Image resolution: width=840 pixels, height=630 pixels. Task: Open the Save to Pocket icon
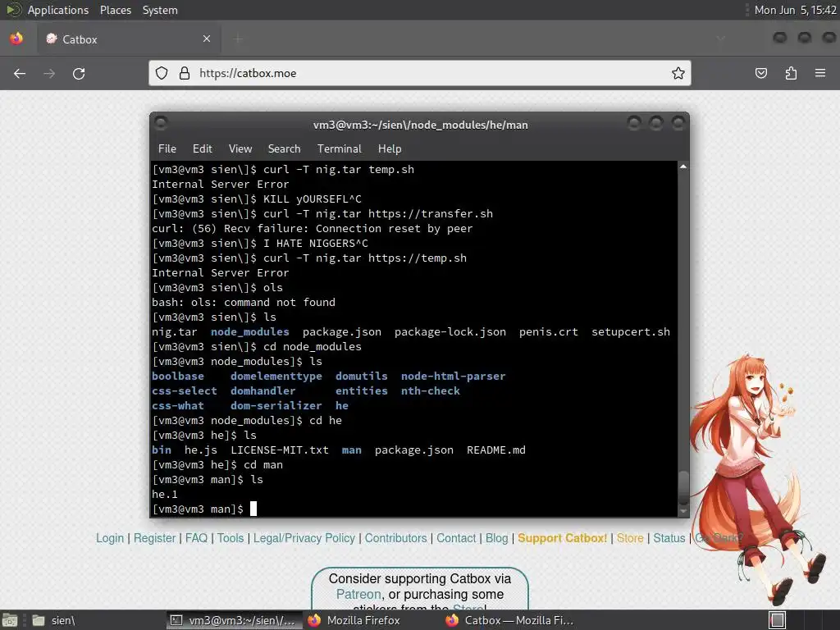pos(760,73)
